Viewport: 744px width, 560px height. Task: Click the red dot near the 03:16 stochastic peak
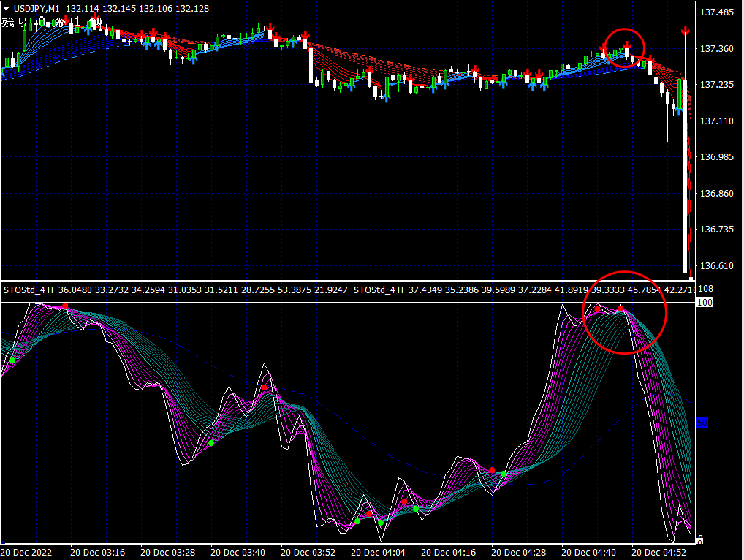[x=66, y=306]
